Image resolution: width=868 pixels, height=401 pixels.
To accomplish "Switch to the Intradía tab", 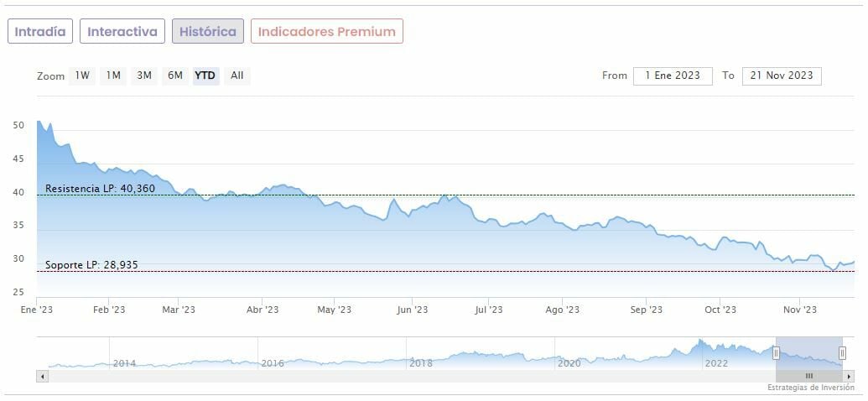I will [40, 32].
